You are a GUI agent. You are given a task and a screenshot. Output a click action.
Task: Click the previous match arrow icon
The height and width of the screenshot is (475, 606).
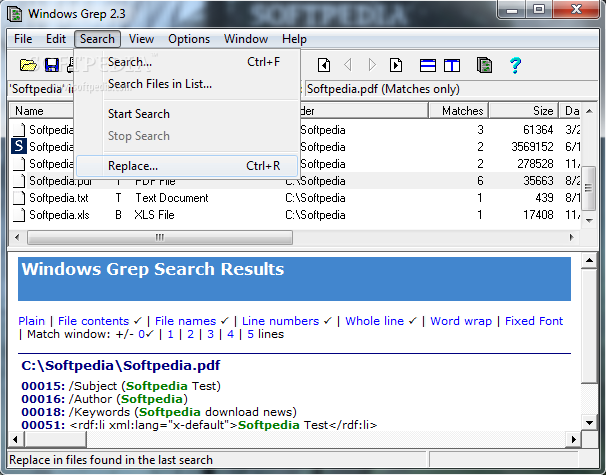tap(348, 65)
